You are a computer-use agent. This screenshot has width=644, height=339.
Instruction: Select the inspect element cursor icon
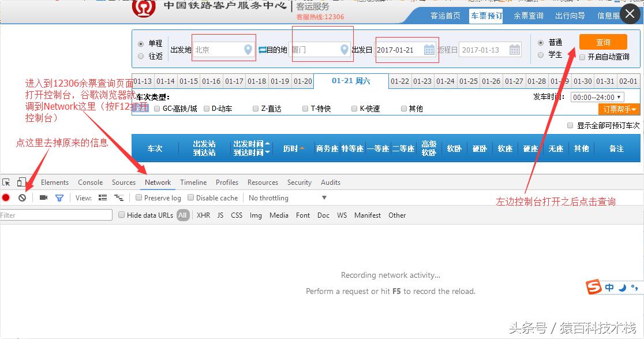point(6,182)
